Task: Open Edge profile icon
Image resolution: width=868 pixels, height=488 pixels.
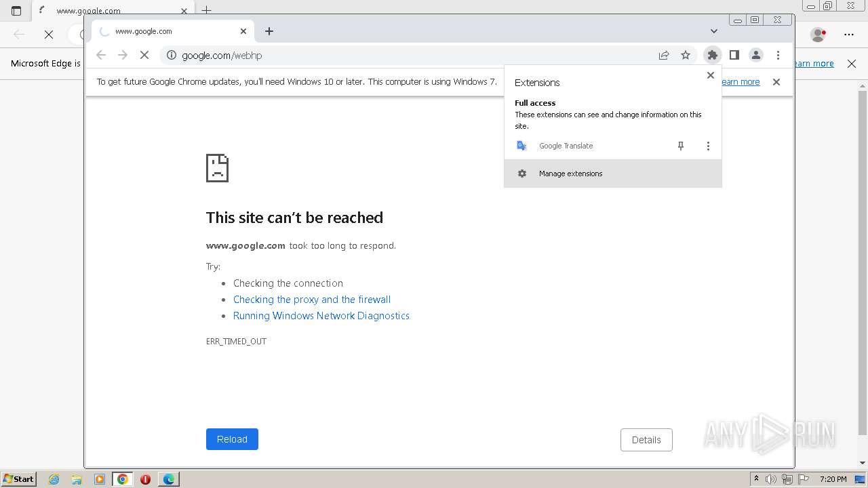Action: pyautogui.click(x=818, y=34)
